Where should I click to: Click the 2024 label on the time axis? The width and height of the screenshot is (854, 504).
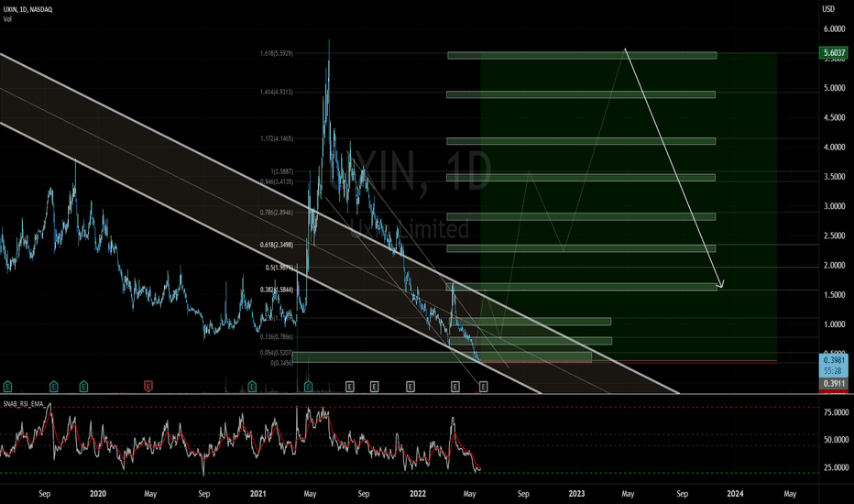(x=735, y=494)
